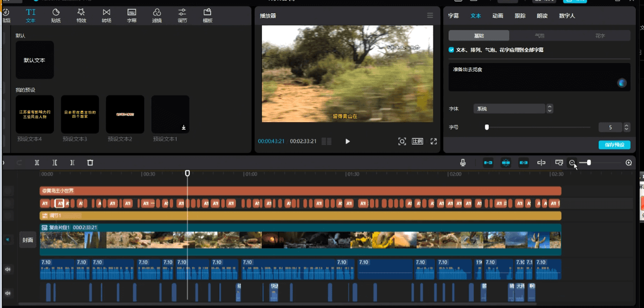Click the 封面 (cover) button on the timeline
This screenshot has height=308, width=644.
click(28, 240)
